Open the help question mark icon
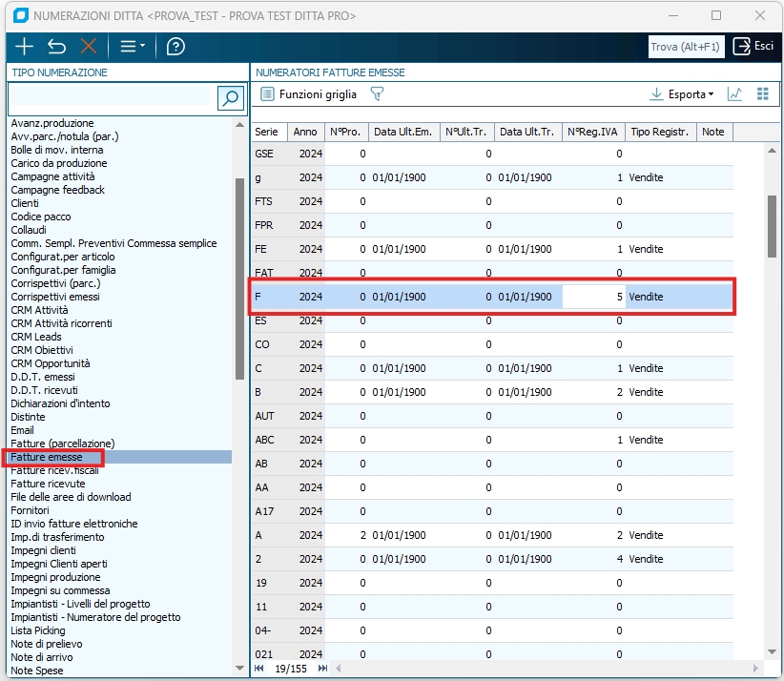Screen dimensions: 784x681 click(175, 47)
